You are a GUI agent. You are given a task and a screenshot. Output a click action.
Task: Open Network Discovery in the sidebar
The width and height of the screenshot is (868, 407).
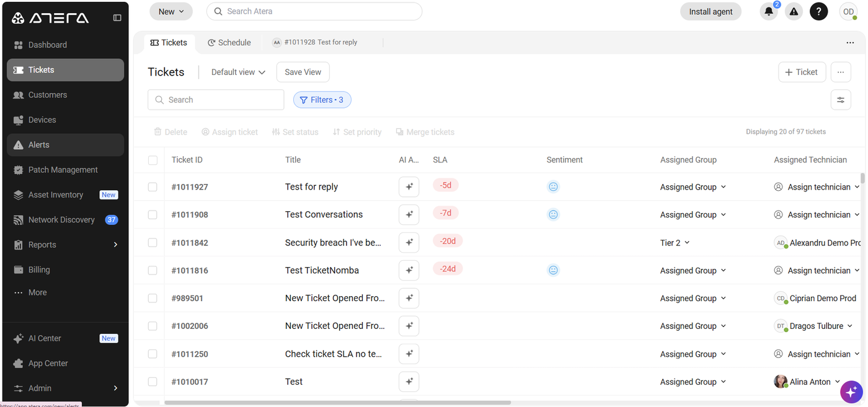[x=65, y=220]
